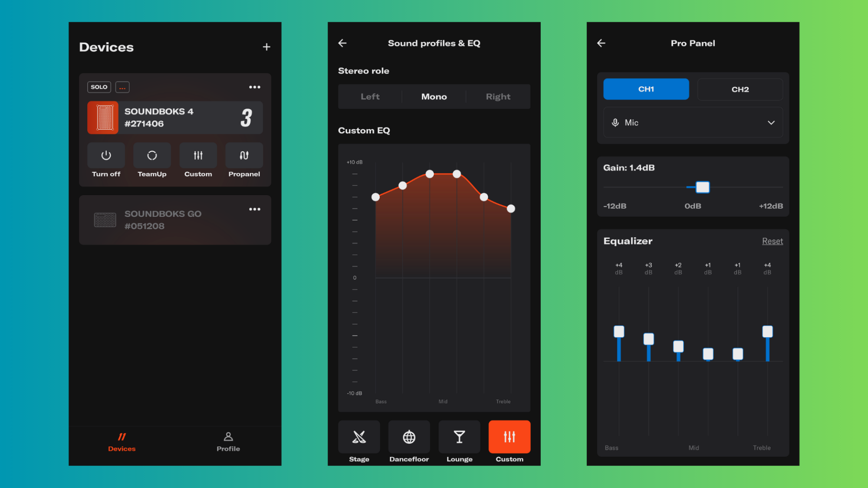
Task: Open options menu for SOUNDBOKS 4
Action: [x=255, y=86]
